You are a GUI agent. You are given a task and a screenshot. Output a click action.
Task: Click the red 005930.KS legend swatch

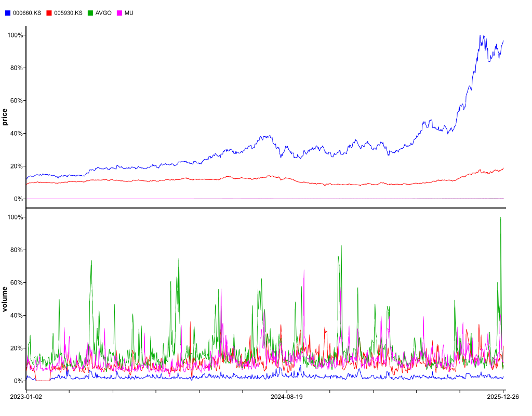pos(49,12)
